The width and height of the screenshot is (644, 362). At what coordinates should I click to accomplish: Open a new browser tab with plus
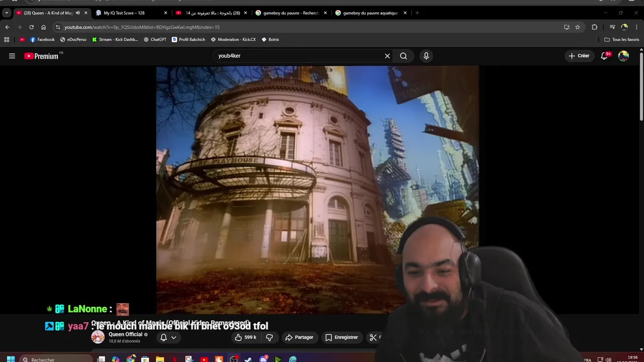[x=417, y=13]
